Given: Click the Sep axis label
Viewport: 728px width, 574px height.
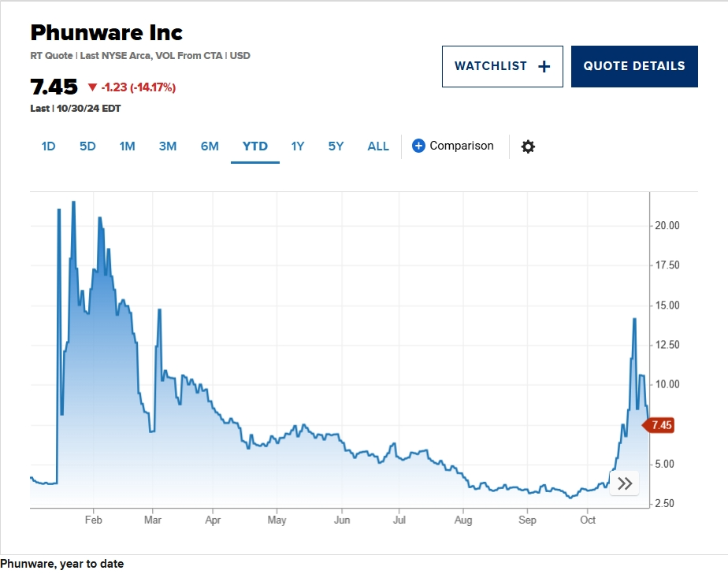Looking at the screenshot, I should tap(527, 520).
